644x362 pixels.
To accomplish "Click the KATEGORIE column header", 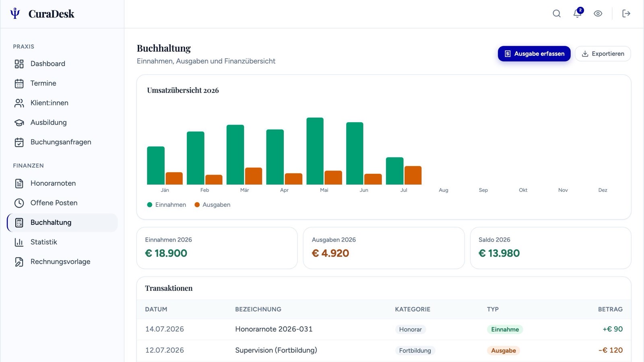I will [413, 309].
